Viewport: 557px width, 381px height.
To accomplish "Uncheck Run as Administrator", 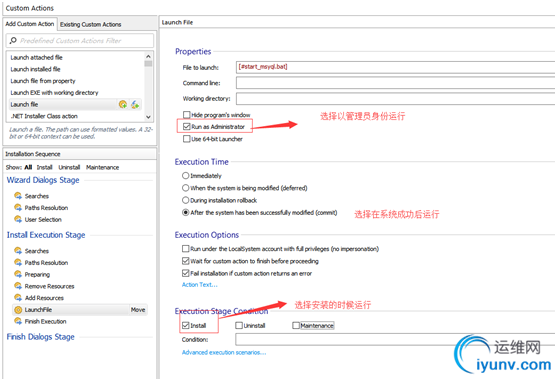I will pyautogui.click(x=186, y=126).
